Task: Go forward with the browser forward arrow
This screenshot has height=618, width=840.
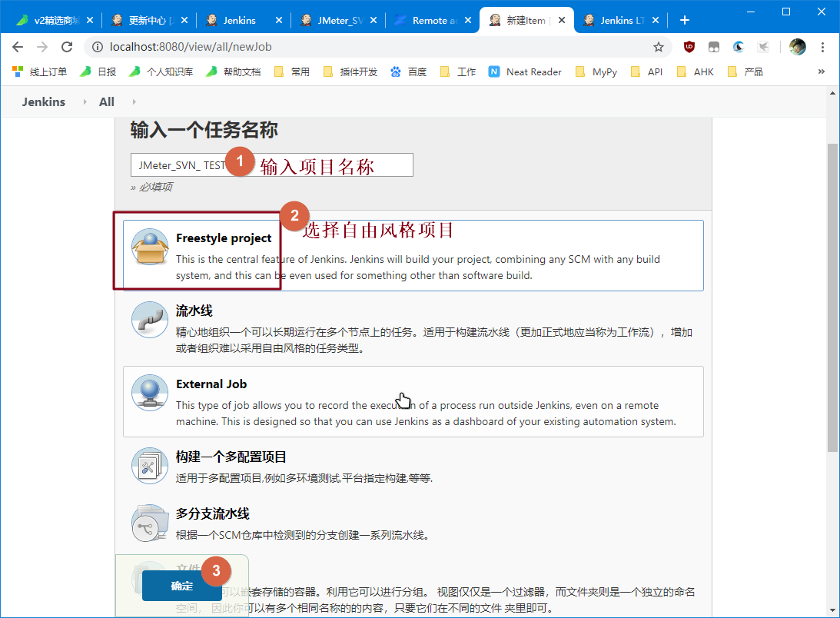Action: coord(42,47)
